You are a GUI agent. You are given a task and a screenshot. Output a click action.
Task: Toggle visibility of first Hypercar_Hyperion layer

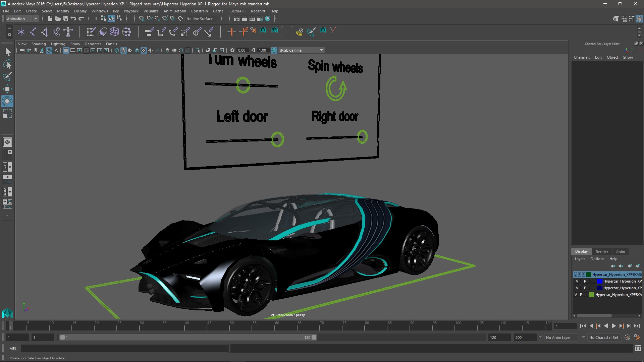pyautogui.click(x=576, y=275)
